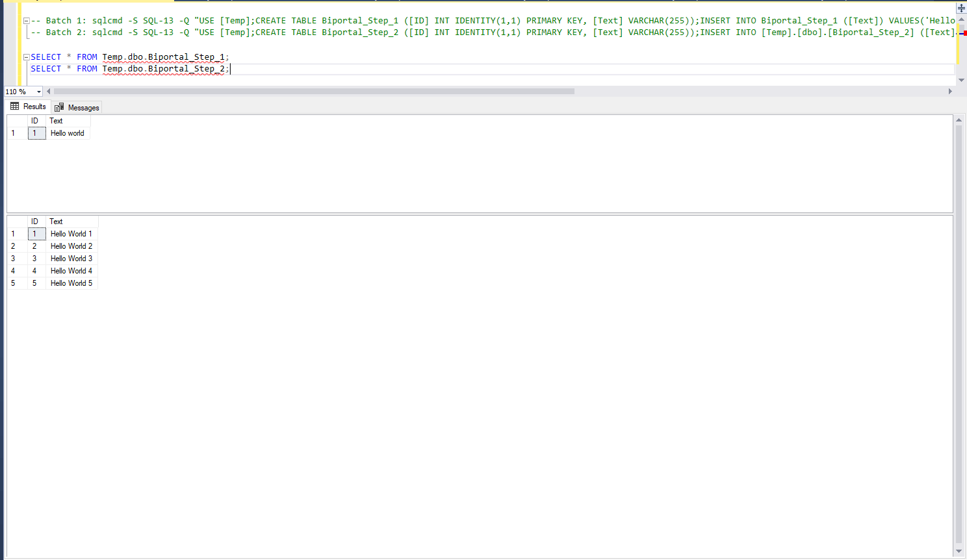Place cursor in Biportal_Step_1 SELECT line

162,57
